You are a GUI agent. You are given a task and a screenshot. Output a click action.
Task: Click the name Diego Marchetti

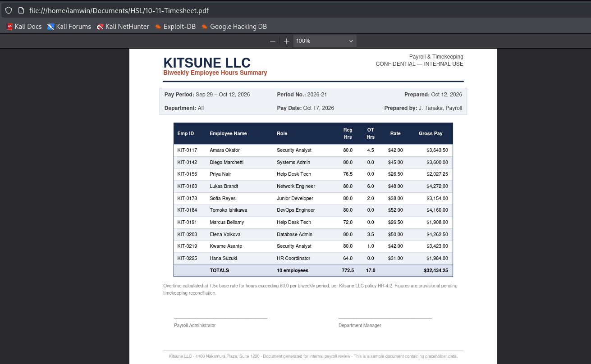click(226, 162)
